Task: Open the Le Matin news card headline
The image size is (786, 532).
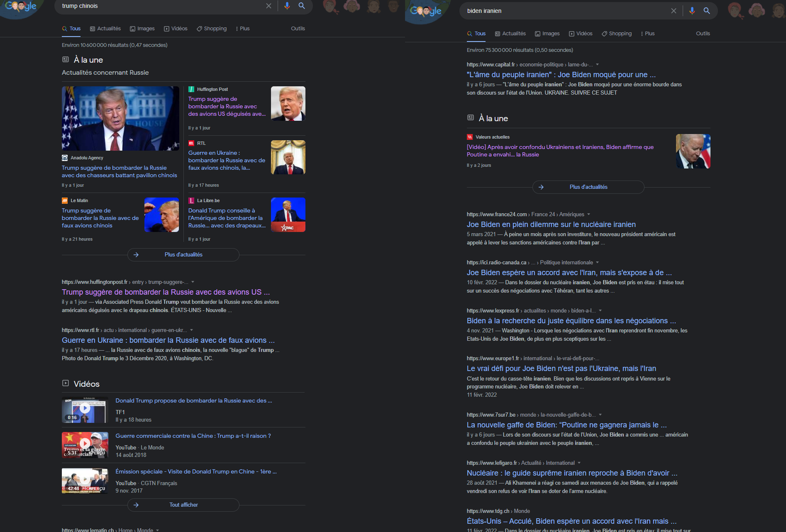Action: [x=100, y=218]
